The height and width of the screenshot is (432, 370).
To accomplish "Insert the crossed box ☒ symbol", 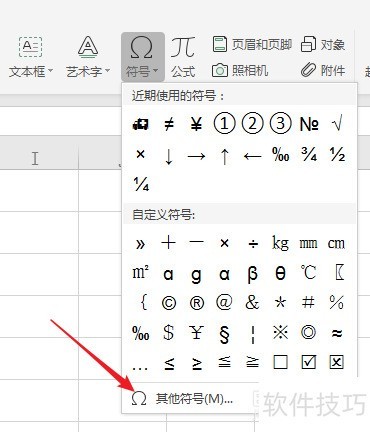I will (336, 362).
